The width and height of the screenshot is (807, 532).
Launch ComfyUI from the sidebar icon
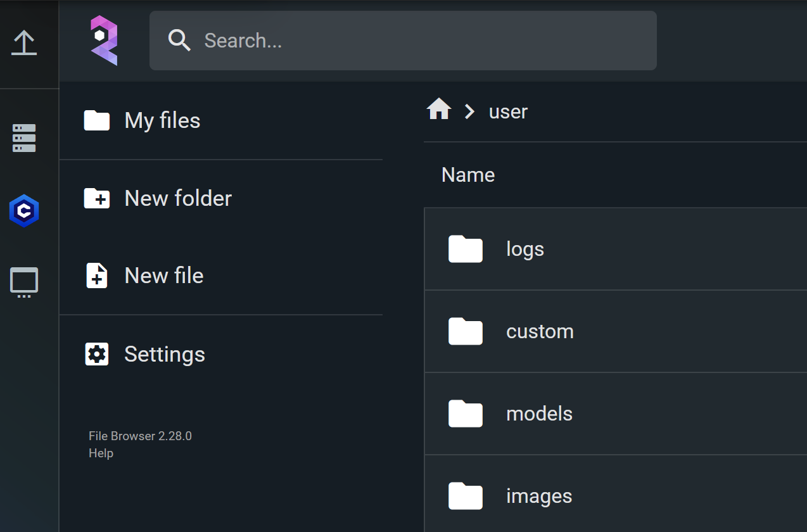point(23,211)
